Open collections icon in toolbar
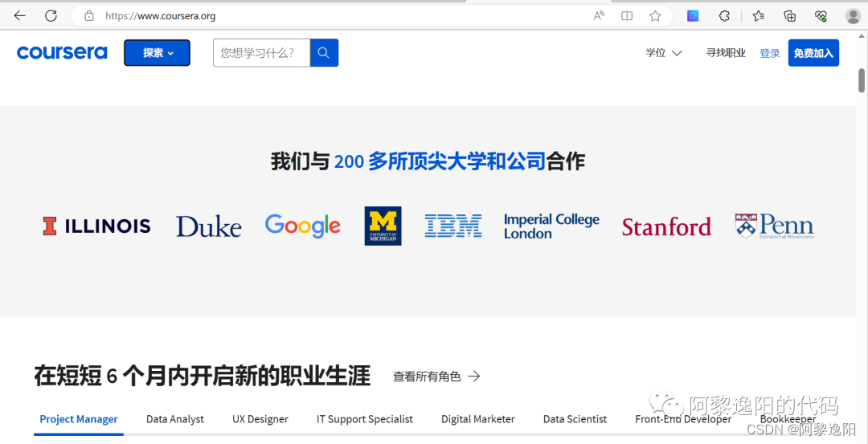Image resolution: width=868 pixels, height=444 pixels. coord(790,16)
